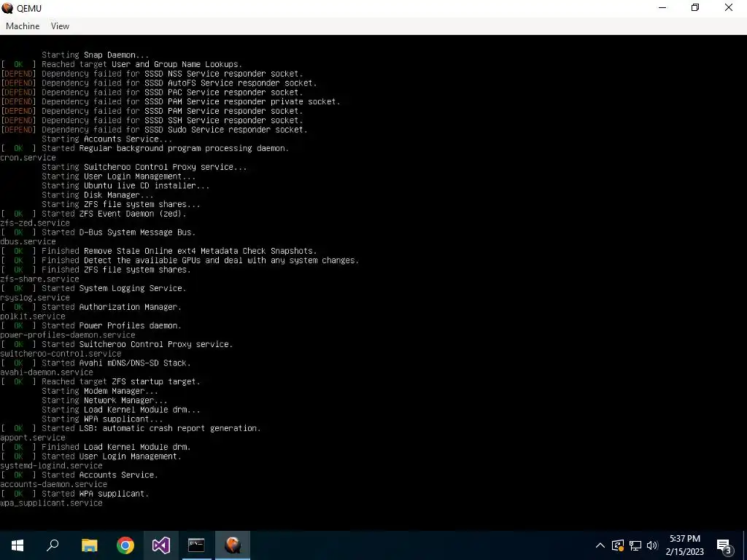The height and width of the screenshot is (560, 747).
Task: Click "Starting Modem Manager..." line
Action: tap(99, 391)
